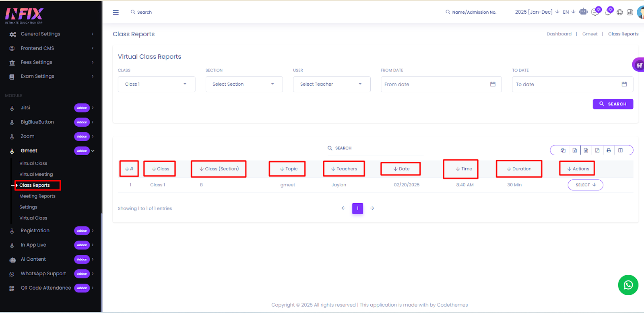Toggle column visibility icon
Viewport: 644px width, 313px height.
(x=621, y=150)
